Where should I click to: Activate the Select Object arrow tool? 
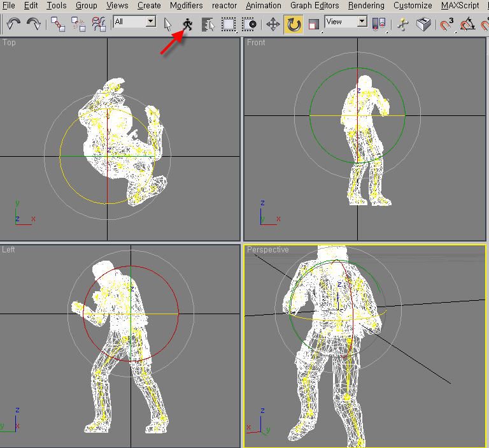pyautogui.click(x=168, y=24)
